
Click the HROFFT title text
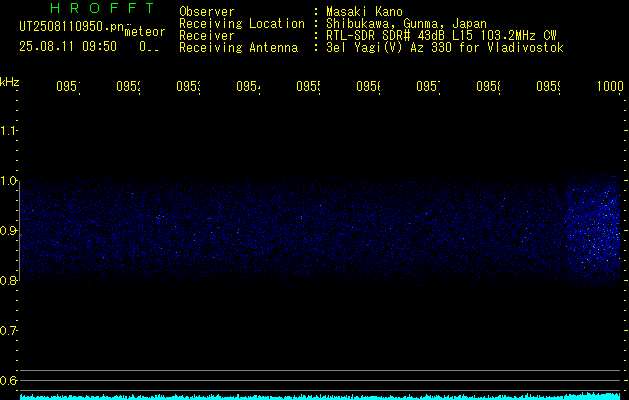coord(102,8)
